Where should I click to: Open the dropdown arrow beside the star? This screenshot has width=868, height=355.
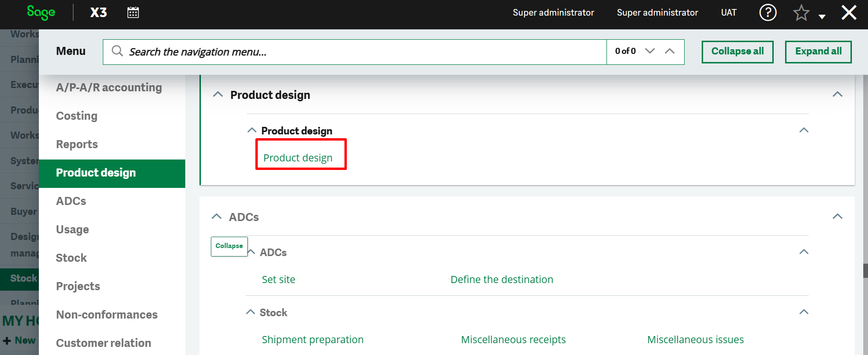pyautogui.click(x=822, y=17)
